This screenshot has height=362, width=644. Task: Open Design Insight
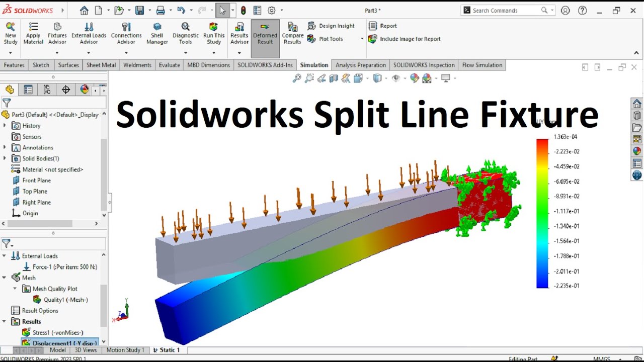coord(331,26)
